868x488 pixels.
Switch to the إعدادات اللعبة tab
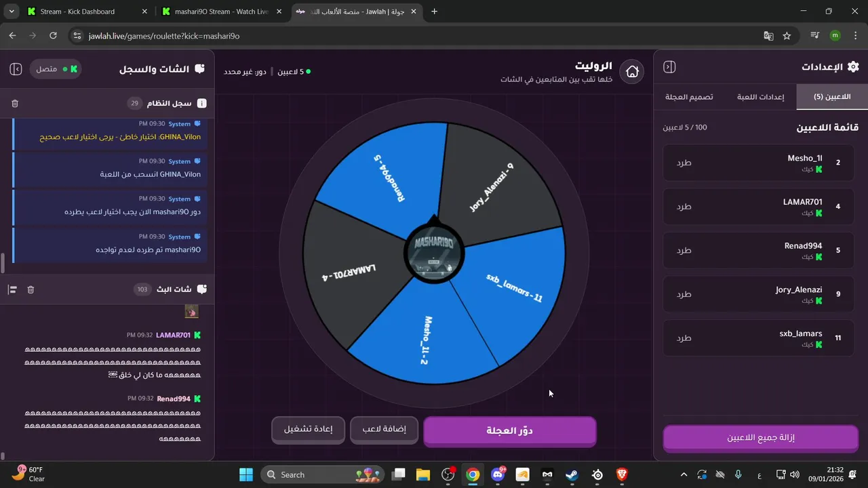point(760,97)
